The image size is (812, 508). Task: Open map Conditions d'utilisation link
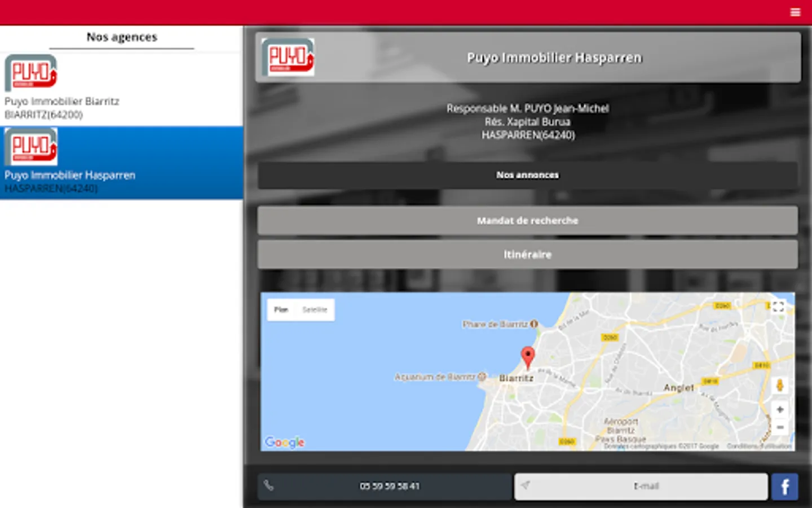[759, 446]
